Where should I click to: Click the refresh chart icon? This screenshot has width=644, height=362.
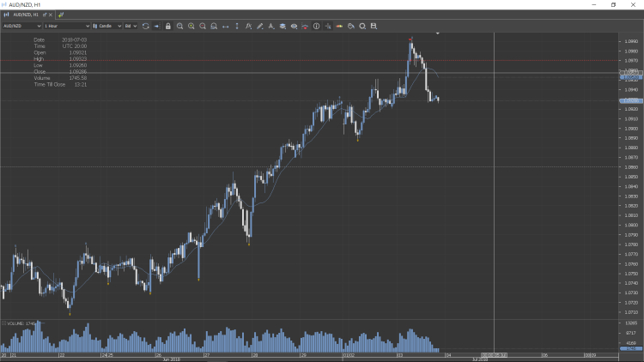tap(145, 26)
